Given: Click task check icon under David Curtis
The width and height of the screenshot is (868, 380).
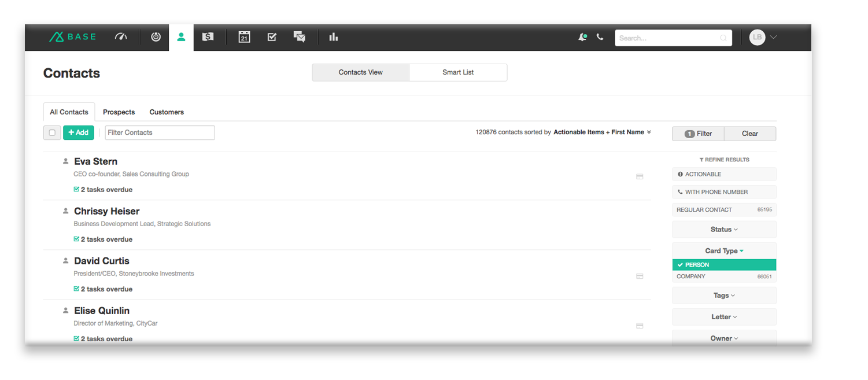Looking at the screenshot, I should pos(76,289).
